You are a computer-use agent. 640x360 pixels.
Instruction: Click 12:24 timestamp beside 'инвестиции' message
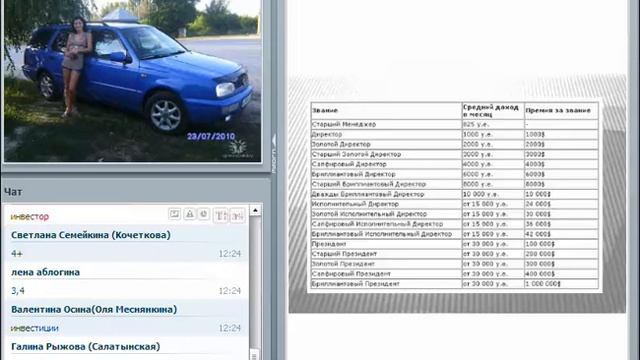tap(230, 328)
